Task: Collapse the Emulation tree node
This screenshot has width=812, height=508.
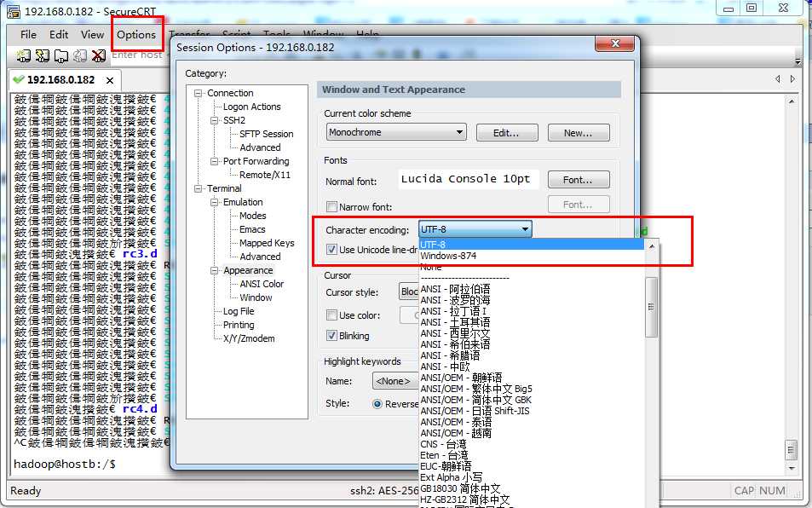Action: [214, 203]
